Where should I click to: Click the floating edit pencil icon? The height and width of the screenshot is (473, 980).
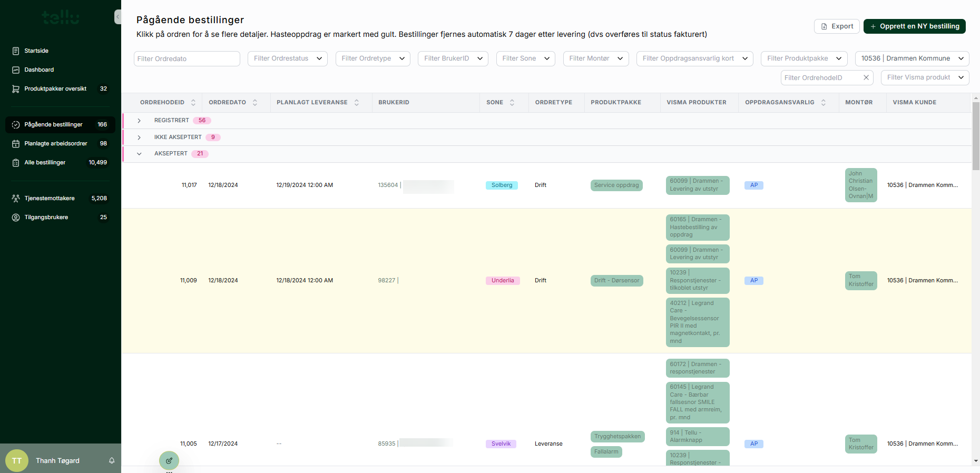169,460
